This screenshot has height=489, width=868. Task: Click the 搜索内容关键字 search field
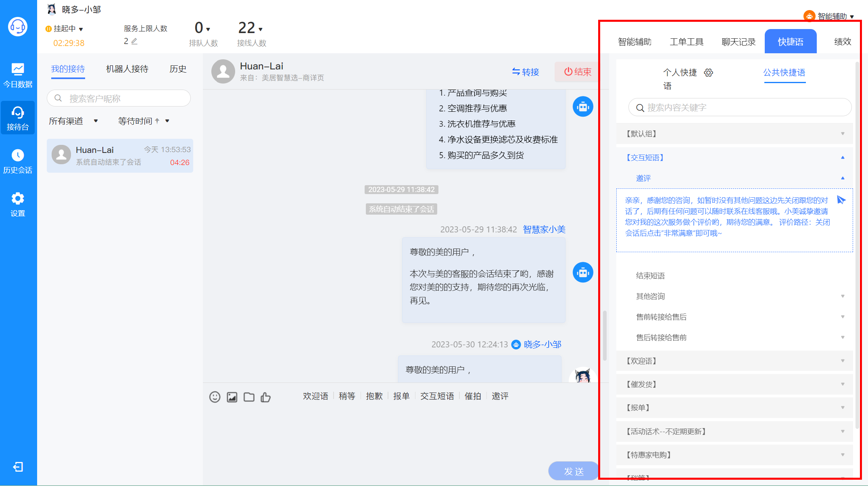[x=740, y=108]
